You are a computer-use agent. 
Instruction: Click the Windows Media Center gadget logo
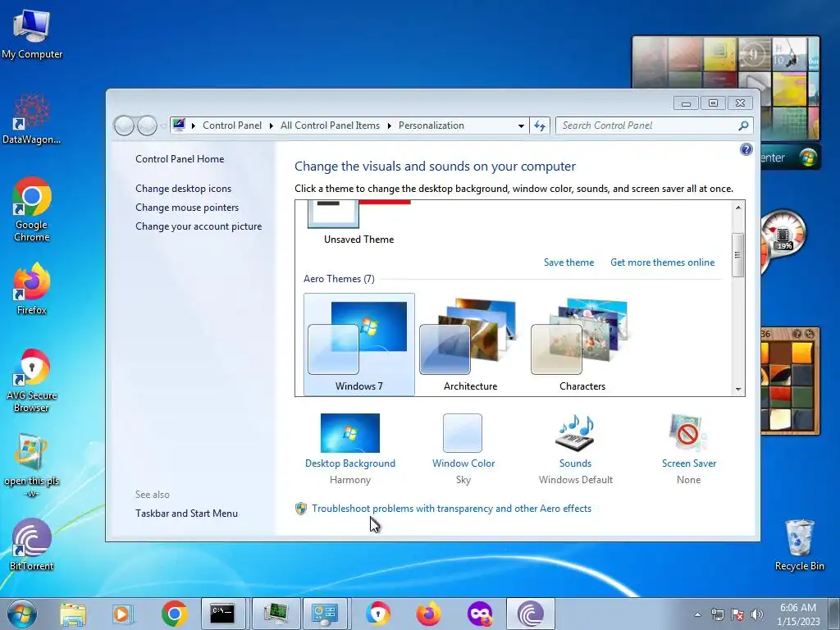(x=808, y=157)
